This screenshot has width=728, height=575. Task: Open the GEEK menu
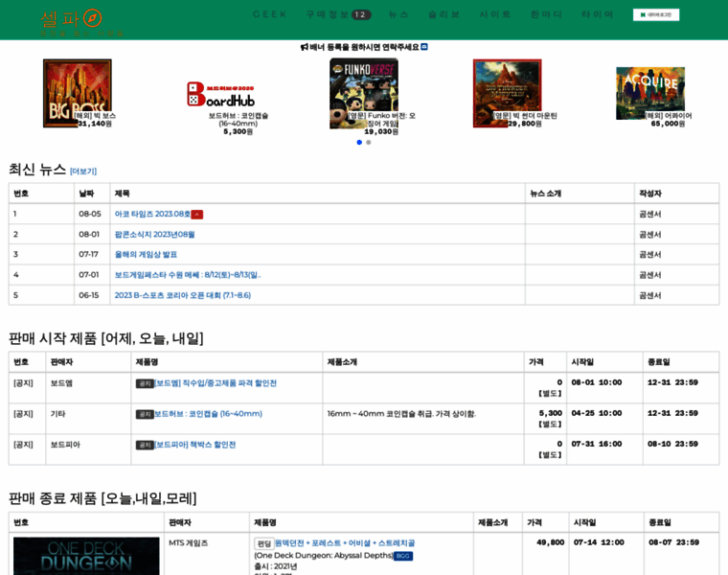point(270,14)
